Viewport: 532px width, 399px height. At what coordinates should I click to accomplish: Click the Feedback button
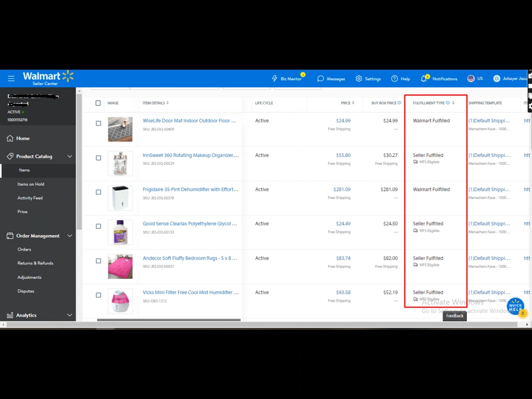455,316
